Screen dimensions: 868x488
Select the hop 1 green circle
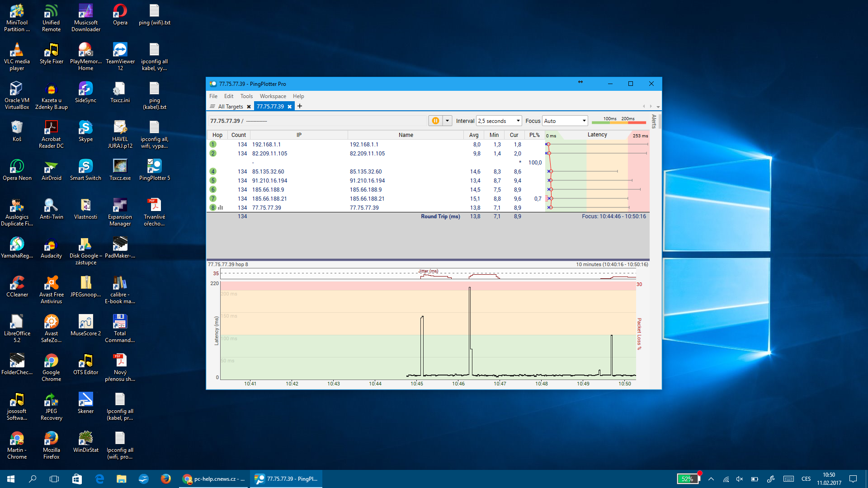(x=213, y=145)
